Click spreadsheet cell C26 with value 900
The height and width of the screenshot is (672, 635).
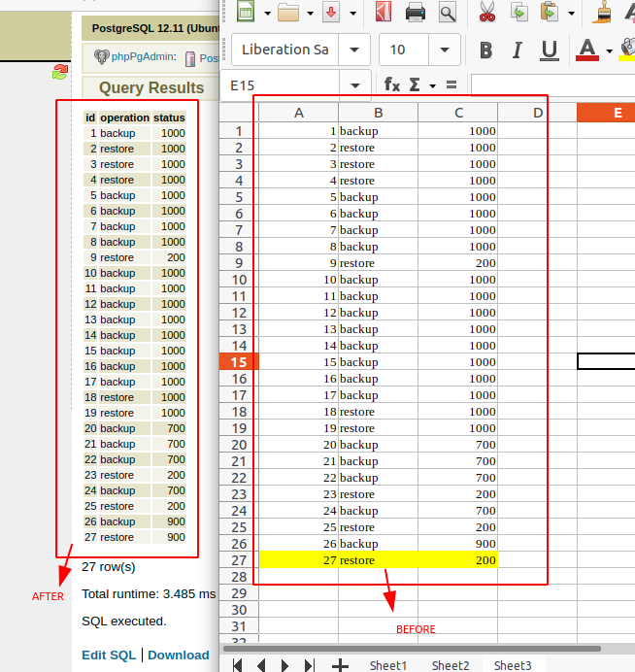pyautogui.click(x=458, y=544)
